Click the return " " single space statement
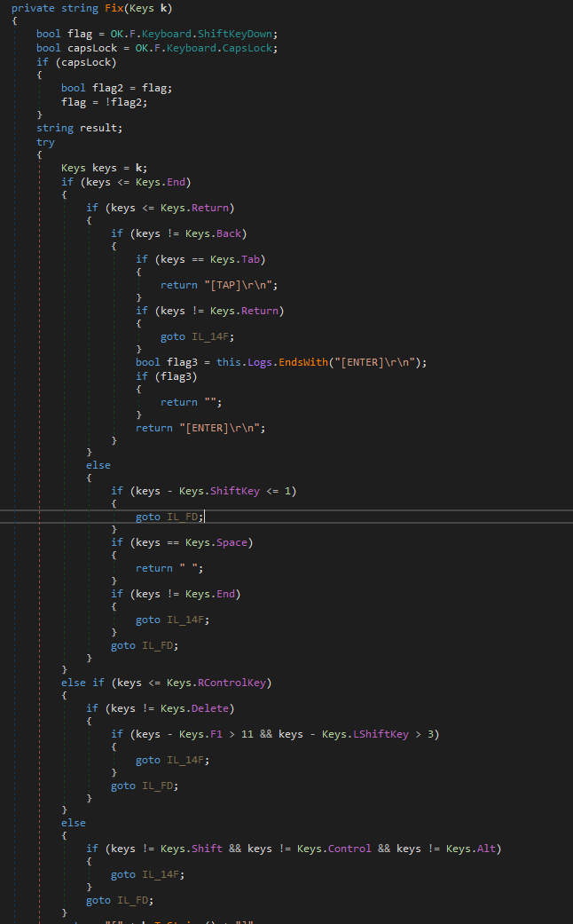 [169, 568]
